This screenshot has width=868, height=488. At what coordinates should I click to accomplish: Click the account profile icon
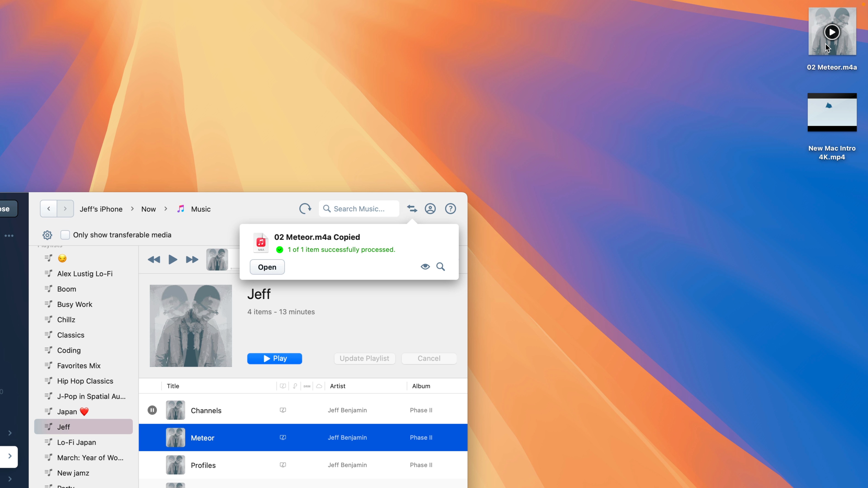(430, 209)
